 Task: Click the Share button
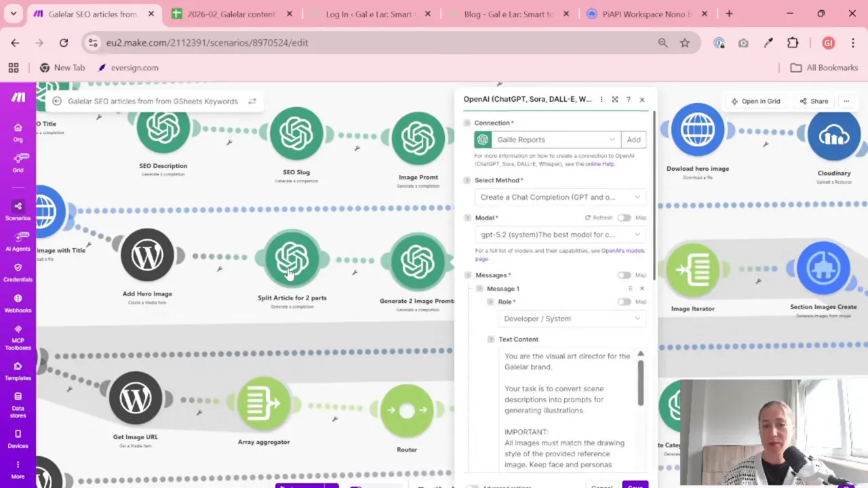pyautogui.click(x=814, y=101)
